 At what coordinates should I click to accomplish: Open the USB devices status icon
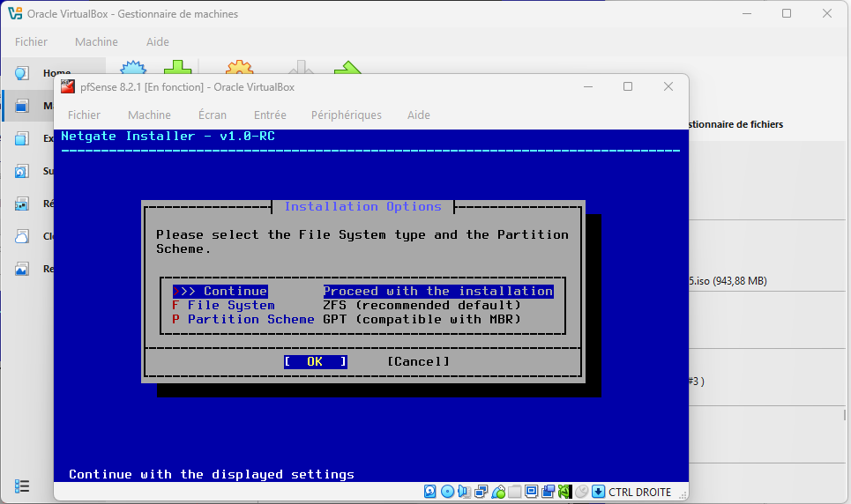(498, 492)
